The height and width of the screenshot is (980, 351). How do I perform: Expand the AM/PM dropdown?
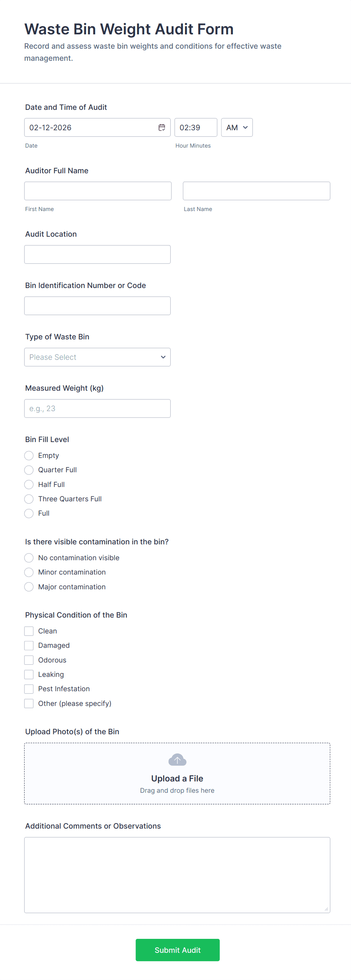pyautogui.click(x=237, y=128)
